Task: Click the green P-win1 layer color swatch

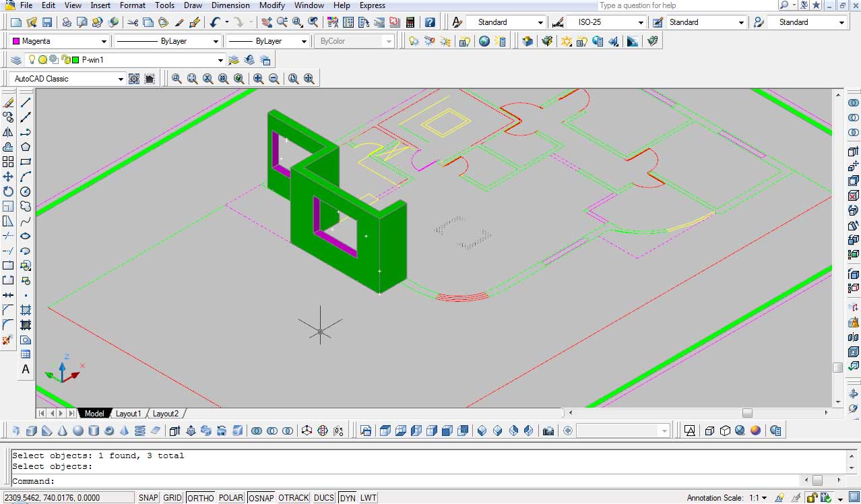Action: pos(75,60)
